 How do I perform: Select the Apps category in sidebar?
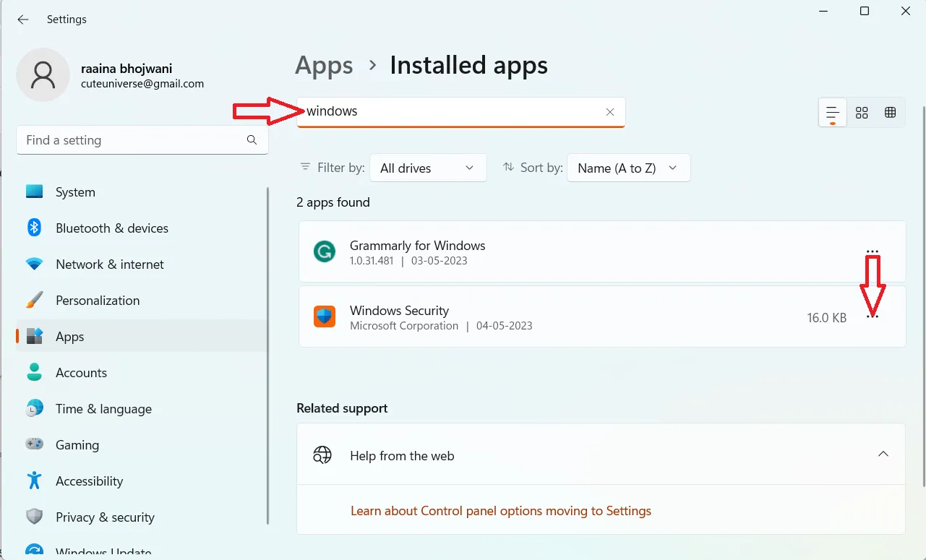point(142,337)
